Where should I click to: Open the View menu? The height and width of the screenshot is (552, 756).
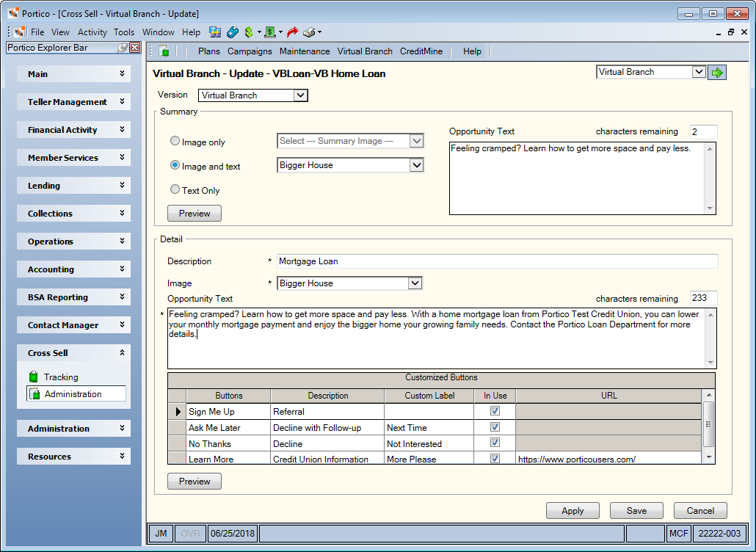[x=60, y=32]
